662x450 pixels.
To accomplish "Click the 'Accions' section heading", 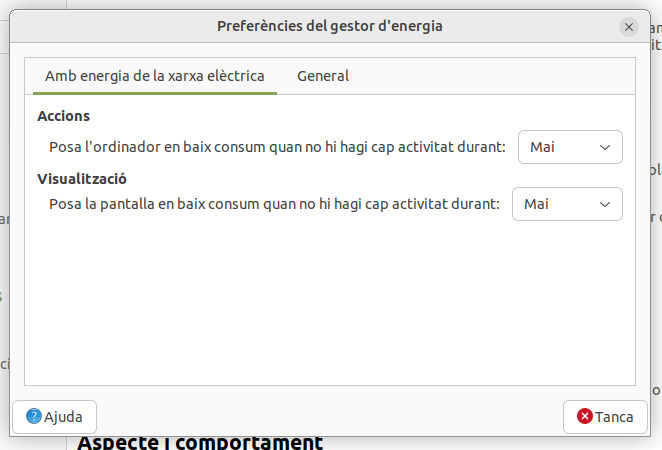I will 64,116.
